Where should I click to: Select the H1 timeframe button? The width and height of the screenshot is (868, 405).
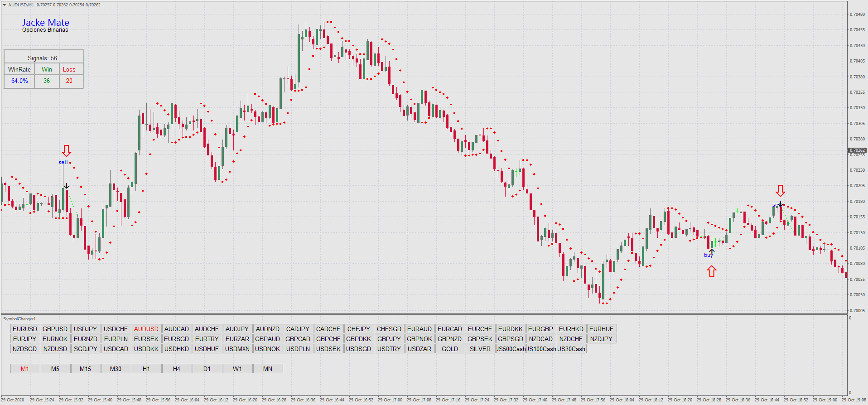146,369
